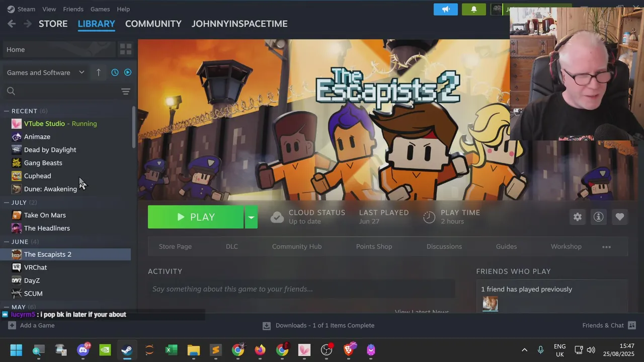Open the DLC tab
This screenshot has height=362, width=644.
pos(232,246)
